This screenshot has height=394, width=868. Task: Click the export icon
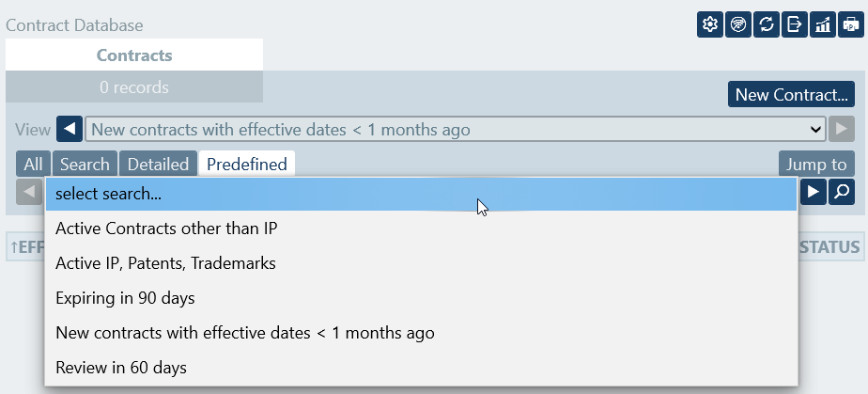point(795,25)
